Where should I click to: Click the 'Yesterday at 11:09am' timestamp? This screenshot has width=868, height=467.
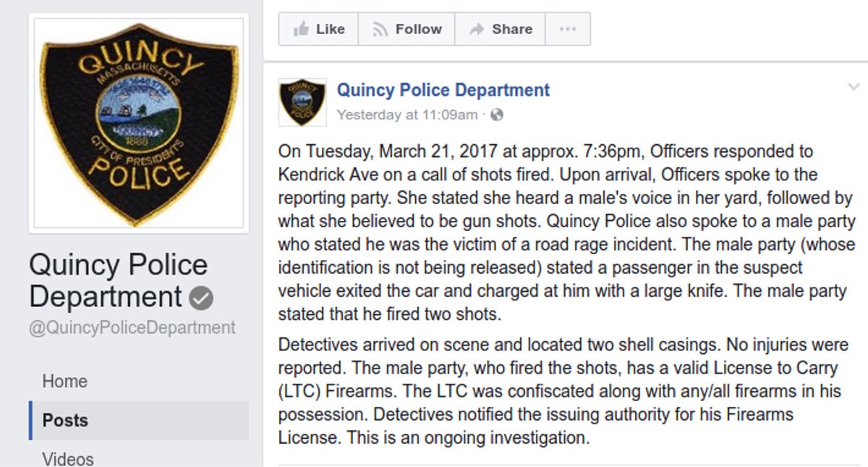tap(407, 115)
